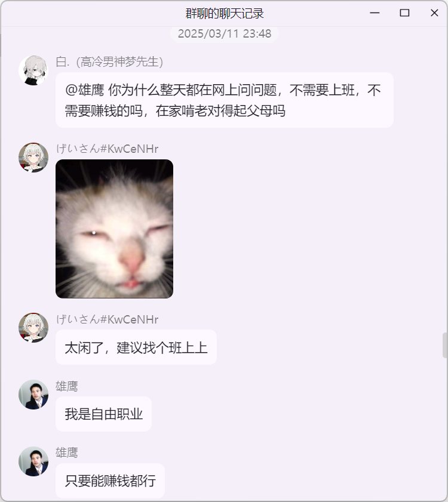Select 雄鹰 name above 只要能赚钱都行
Screen dimensions: 448x502
pyautogui.click(x=67, y=452)
